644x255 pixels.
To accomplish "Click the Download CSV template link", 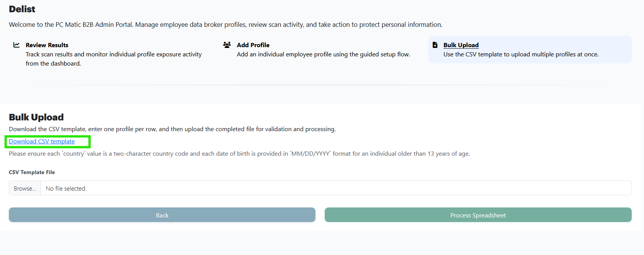I will coord(42,141).
